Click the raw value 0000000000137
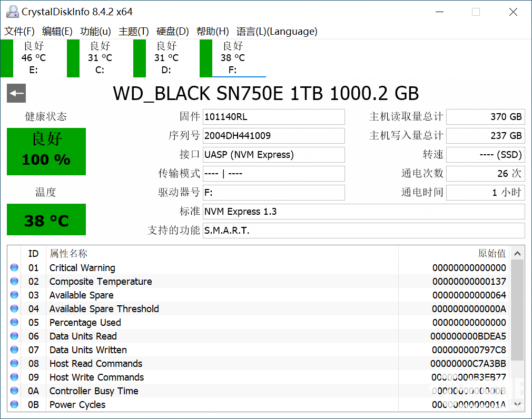Screen dimensions: 532x419 pyautogui.click(x=469, y=282)
